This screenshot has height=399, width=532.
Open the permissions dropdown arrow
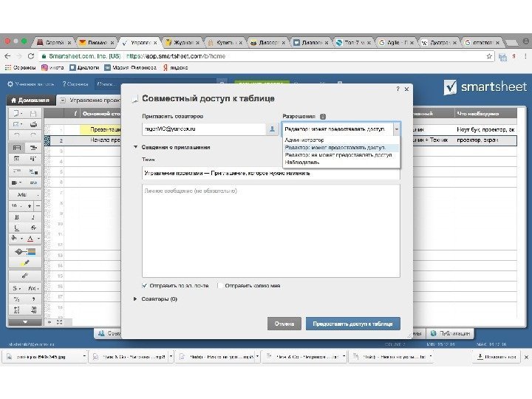tap(396, 129)
